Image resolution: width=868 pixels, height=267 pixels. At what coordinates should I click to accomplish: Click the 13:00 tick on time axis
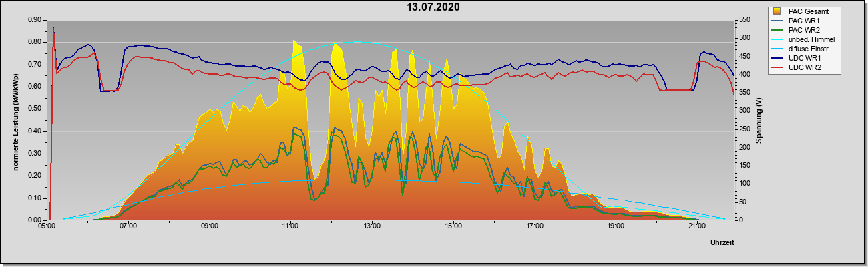371,226
